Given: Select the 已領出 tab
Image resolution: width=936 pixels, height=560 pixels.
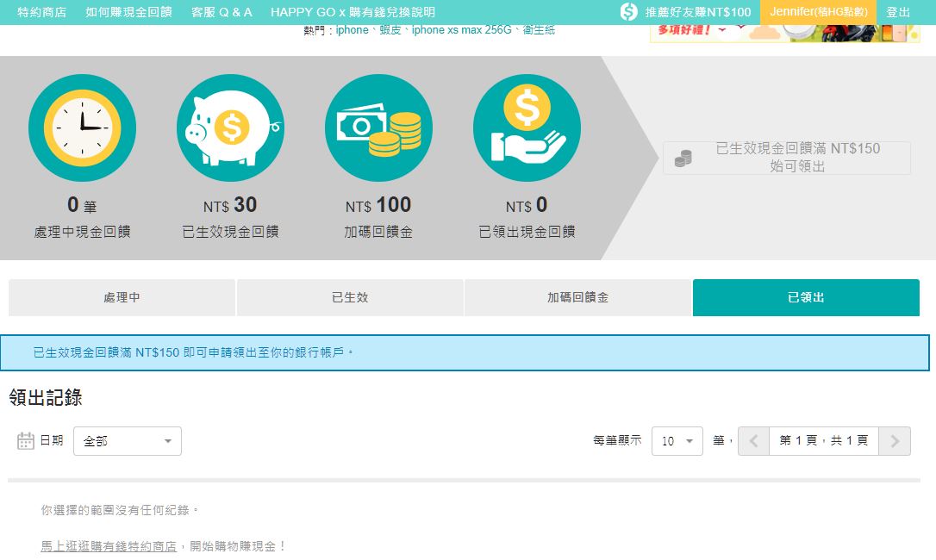Looking at the screenshot, I should tap(806, 297).
